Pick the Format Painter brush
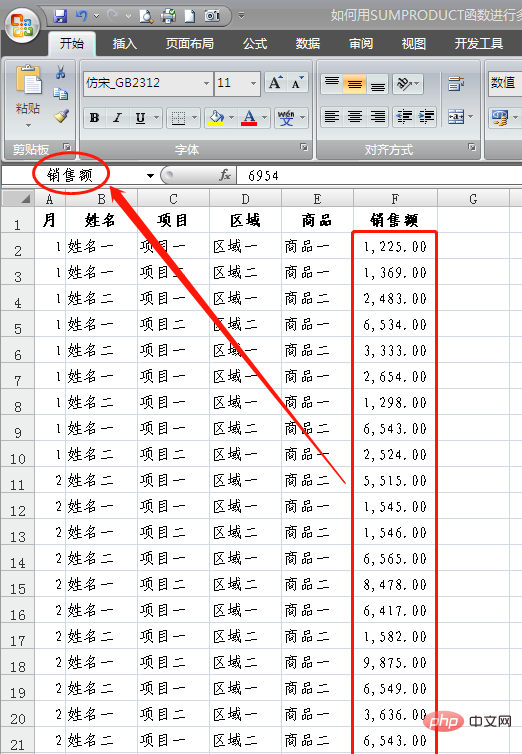The image size is (522, 754). [x=61, y=115]
